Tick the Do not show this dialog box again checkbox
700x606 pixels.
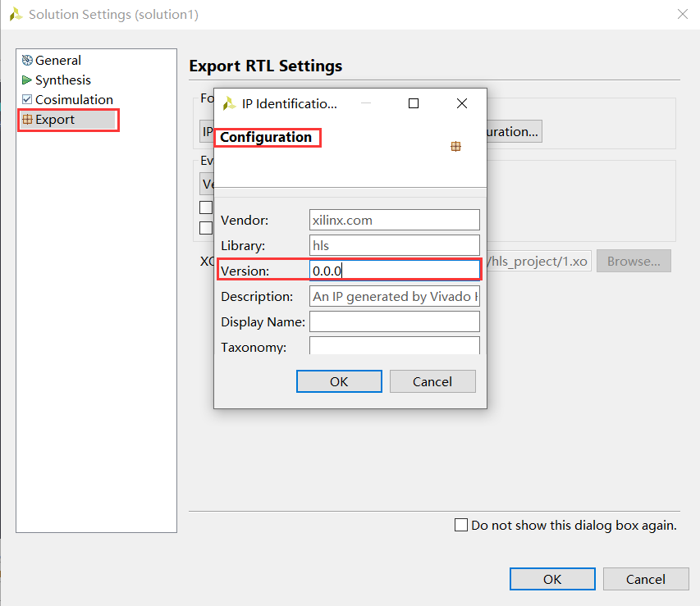coord(460,525)
